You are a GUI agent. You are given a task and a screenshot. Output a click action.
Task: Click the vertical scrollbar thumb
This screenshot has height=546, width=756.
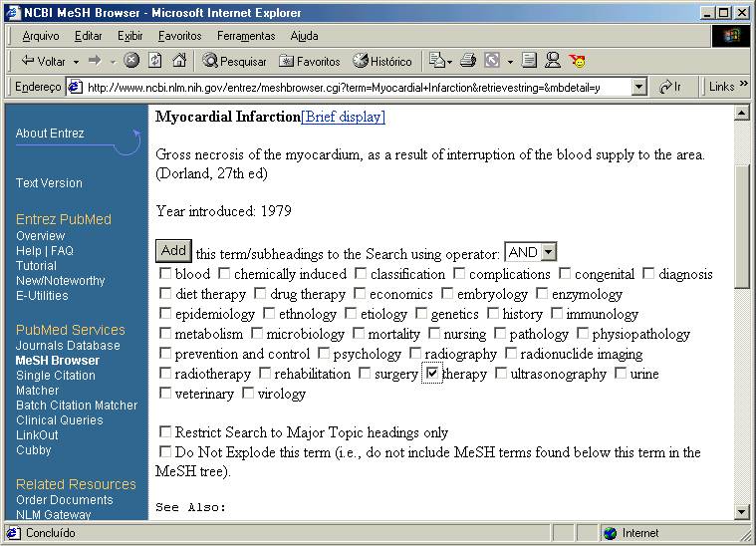point(741,227)
